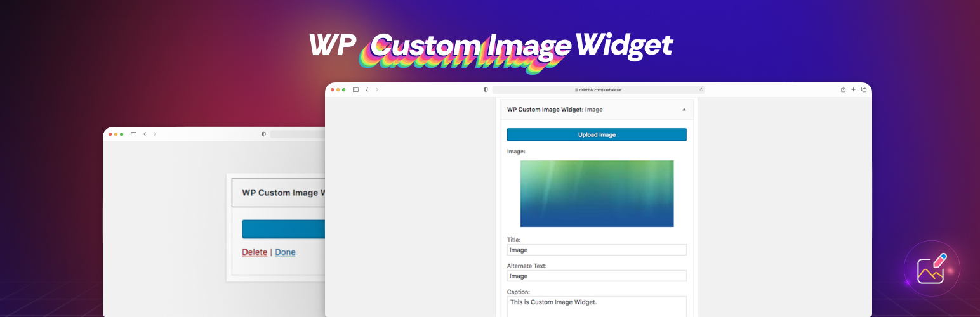Click the 'Title:' label text
The height and width of the screenshot is (317, 980).
point(513,240)
